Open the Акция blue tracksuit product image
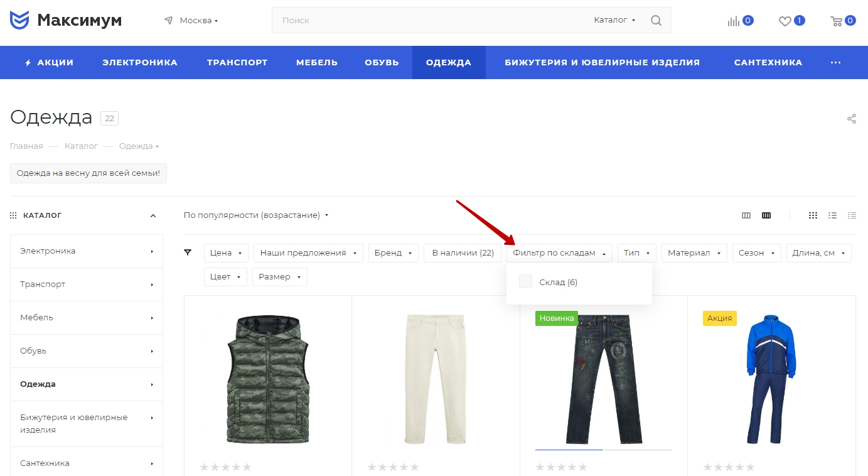Viewport: 868px width, 476px height. (x=771, y=379)
